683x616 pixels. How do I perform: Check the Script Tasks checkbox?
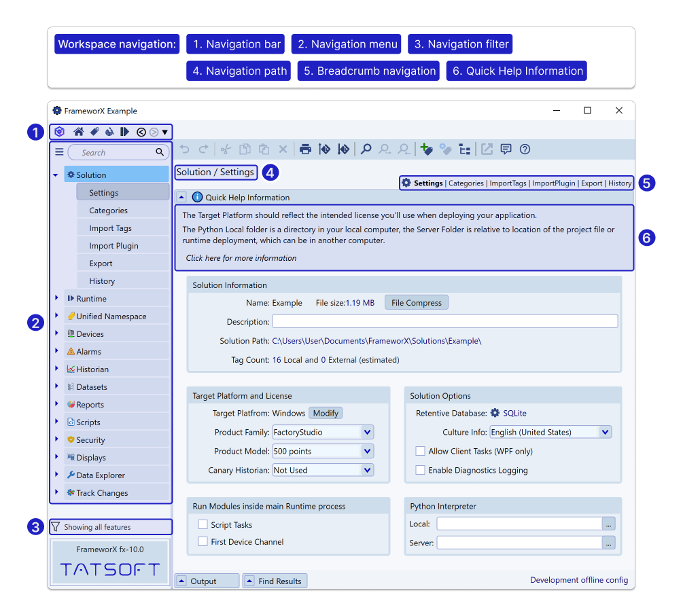(203, 524)
